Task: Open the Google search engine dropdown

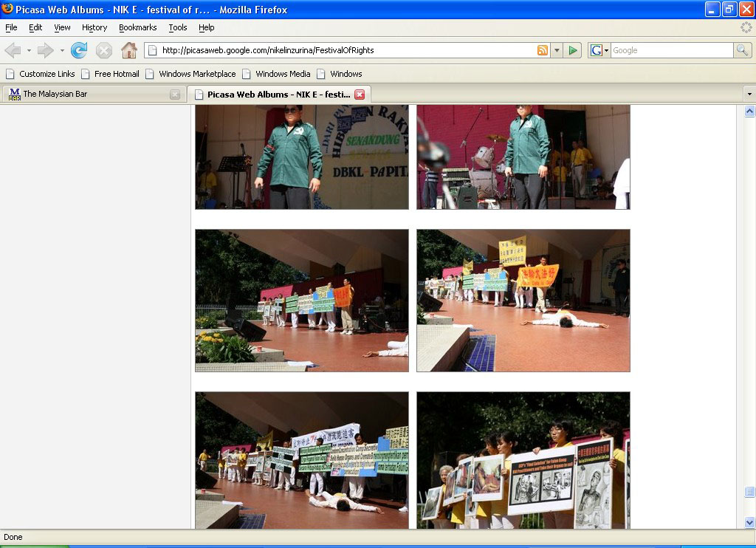Action: pos(599,50)
